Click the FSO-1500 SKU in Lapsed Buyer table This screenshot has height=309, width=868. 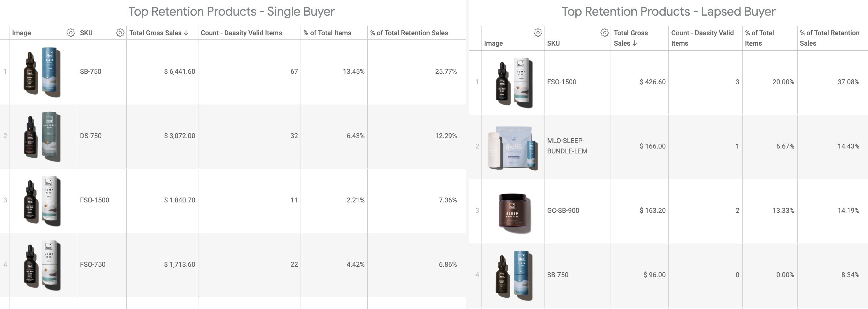click(562, 82)
